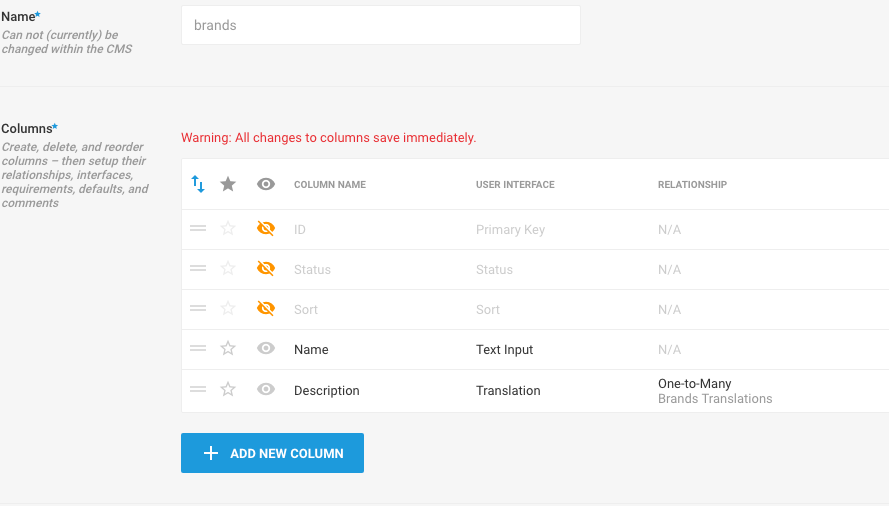The width and height of the screenshot is (889, 506).
Task: Star the Status column
Action: pos(228,268)
